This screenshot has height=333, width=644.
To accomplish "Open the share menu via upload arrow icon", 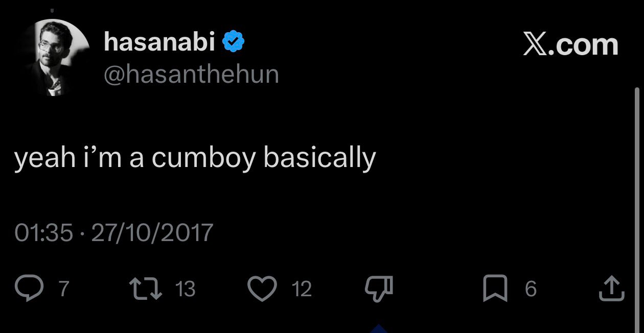I will tap(611, 289).
